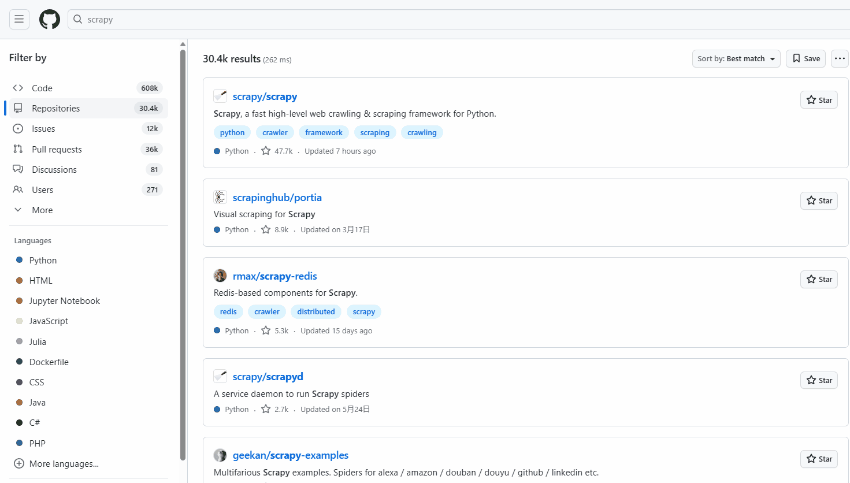Image resolution: width=850 pixels, height=483 pixels.
Task: Click the scrapy/scrapy repository avatar
Action: 220,96
